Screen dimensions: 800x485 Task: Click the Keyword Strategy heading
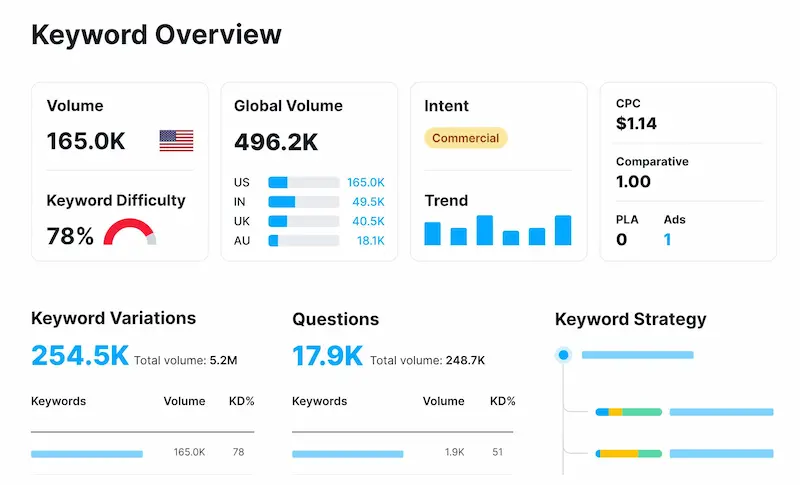pos(631,319)
